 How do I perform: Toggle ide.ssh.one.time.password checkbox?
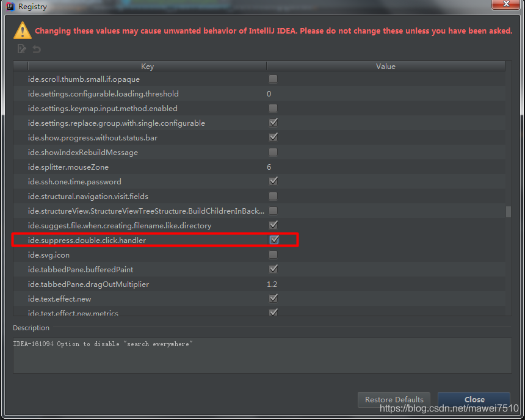click(x=273, y=181)
